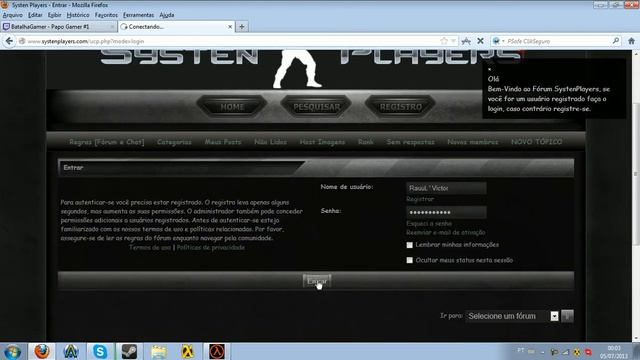Open the Exibir menu
Image resolution: width=640 pixels, height=360 pixels.
pyautogui.click(x=54, y=15)
